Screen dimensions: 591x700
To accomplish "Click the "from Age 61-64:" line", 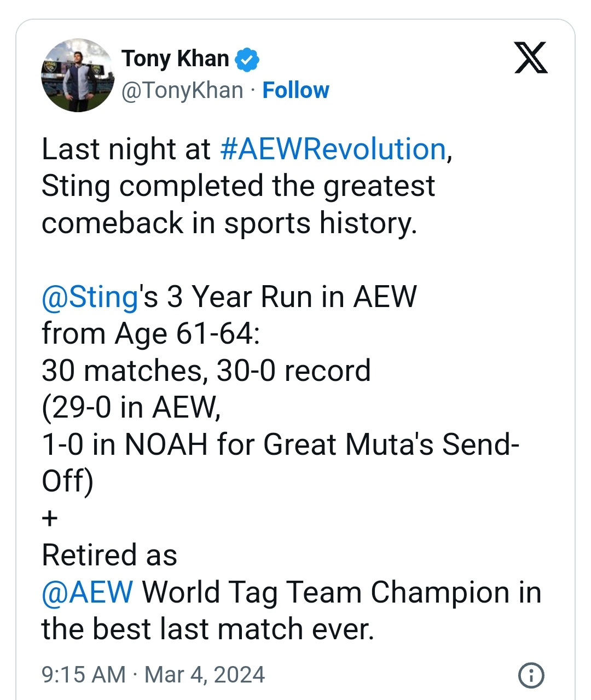I will pyautogui.click(x=151, y=334).
